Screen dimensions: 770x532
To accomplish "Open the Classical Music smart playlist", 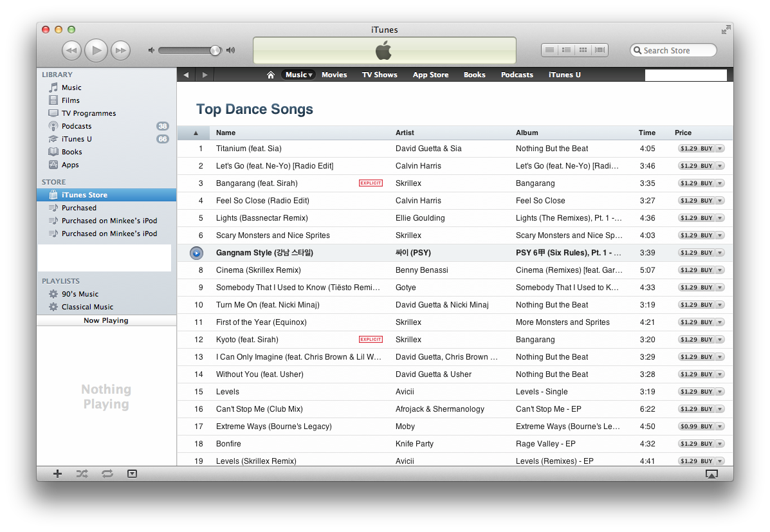I will [x=107, y=306].
